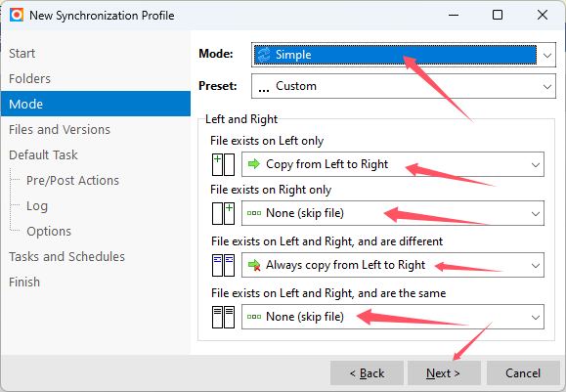
Task: Expand the Mode dropdown arrow
Action: [546, 55]
